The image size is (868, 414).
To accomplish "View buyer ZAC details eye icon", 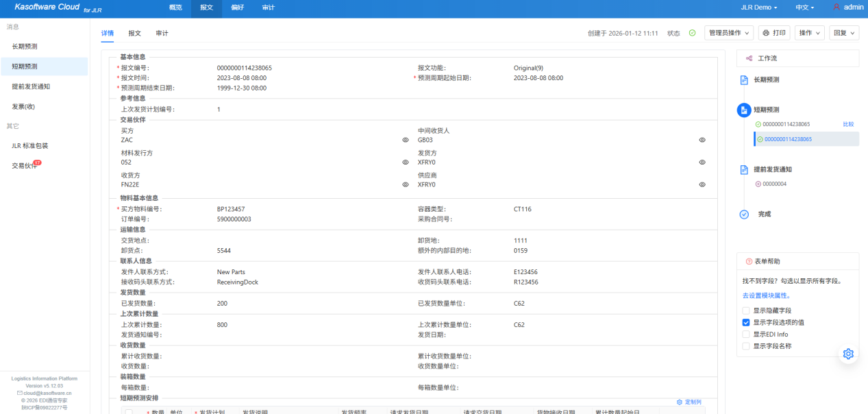I will pos(406,140).
